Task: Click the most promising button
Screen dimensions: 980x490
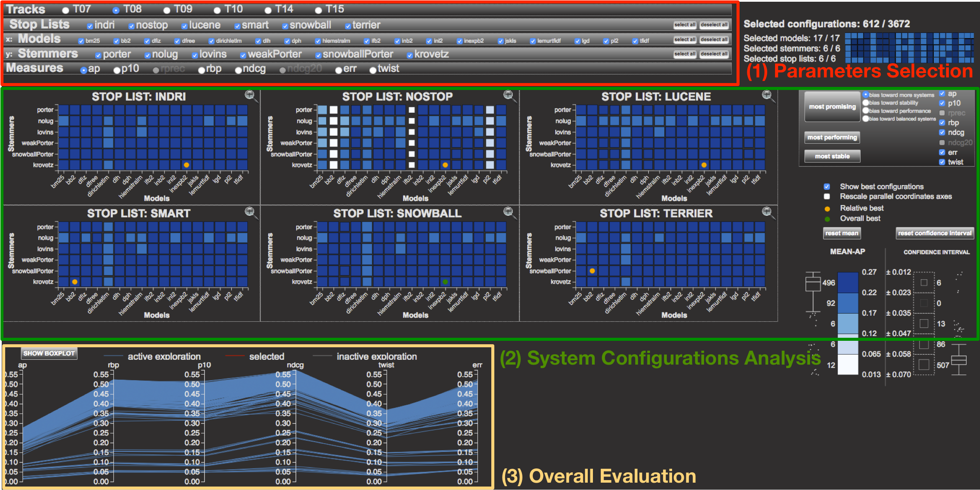Action: [x=832, y=107]
